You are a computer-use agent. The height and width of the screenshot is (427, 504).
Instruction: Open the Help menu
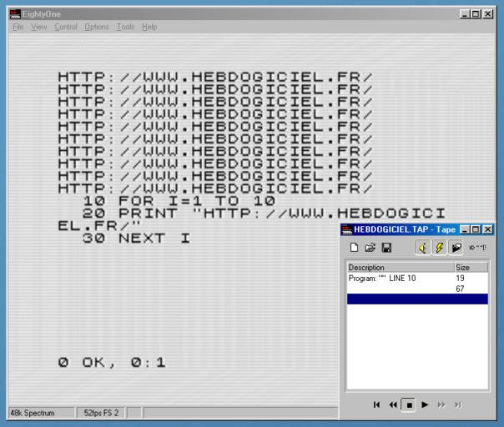point(149,27)
